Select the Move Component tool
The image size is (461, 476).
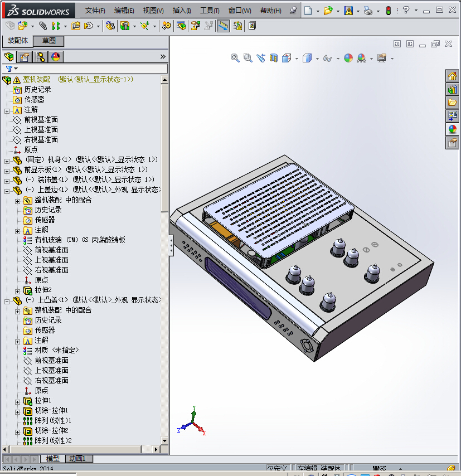[89, 26]
